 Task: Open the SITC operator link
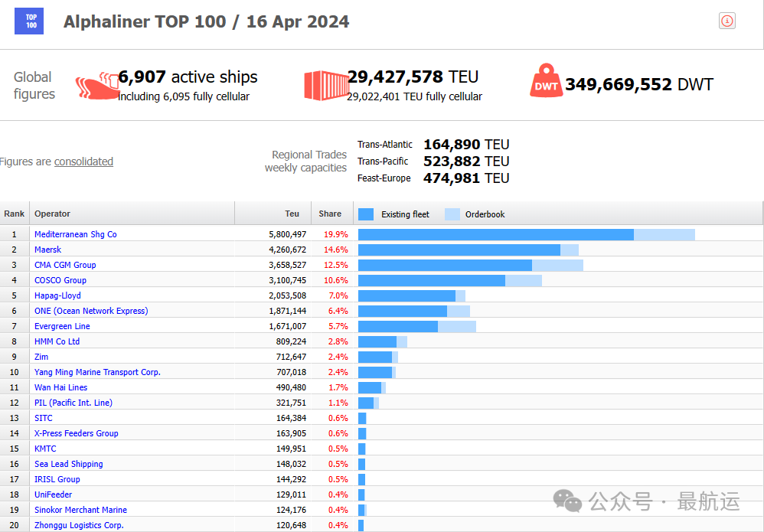tap(44, 418)
